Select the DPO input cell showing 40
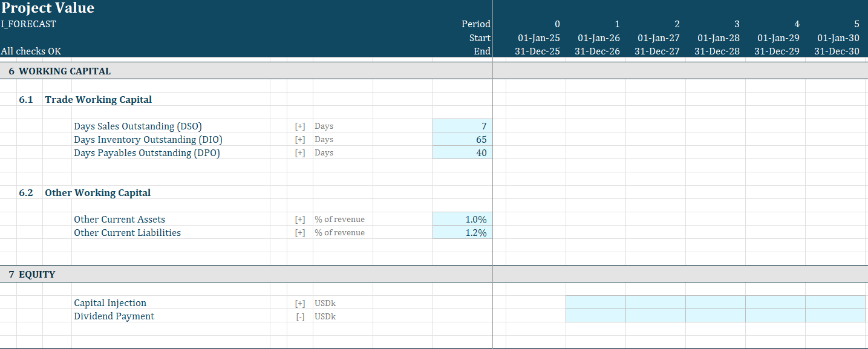The image size is (868, 349). click(x=463, y=152)
